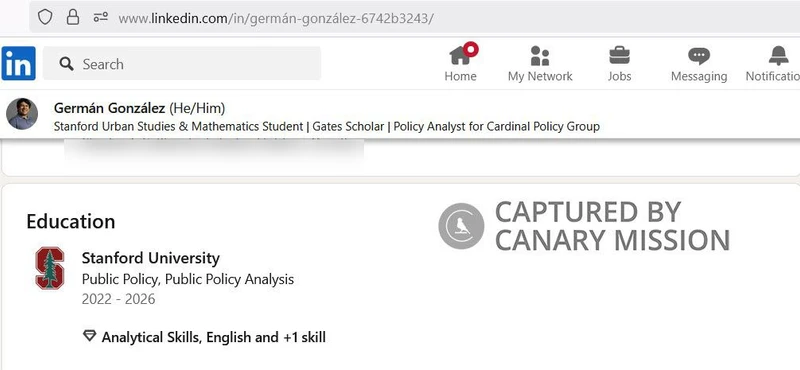The height and width of the screenshot is (370, 800).
Task: Click the LinkedIn logo icon
Action: [18, 63]
